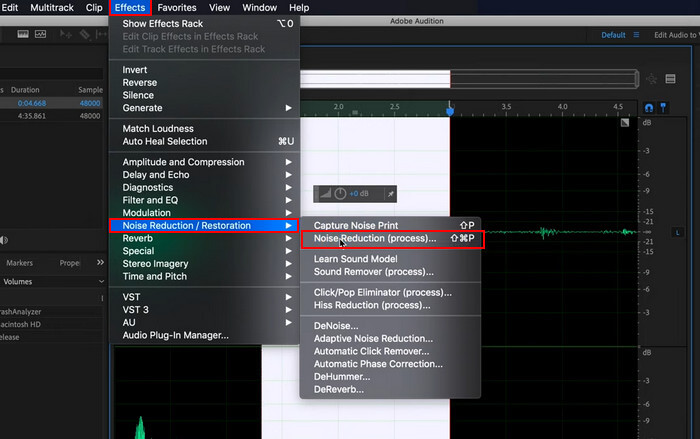Open the Effects menu

point(130,8)
